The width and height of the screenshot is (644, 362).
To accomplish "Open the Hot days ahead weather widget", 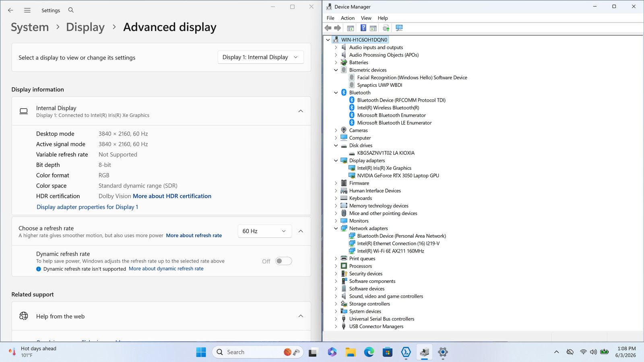I will click(x=32, y=352).
